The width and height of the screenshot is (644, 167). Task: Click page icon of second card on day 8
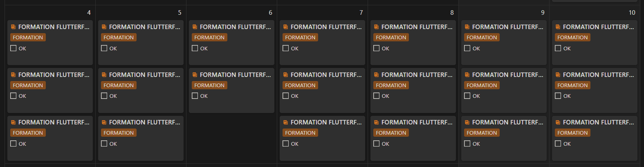pos(377,75)
